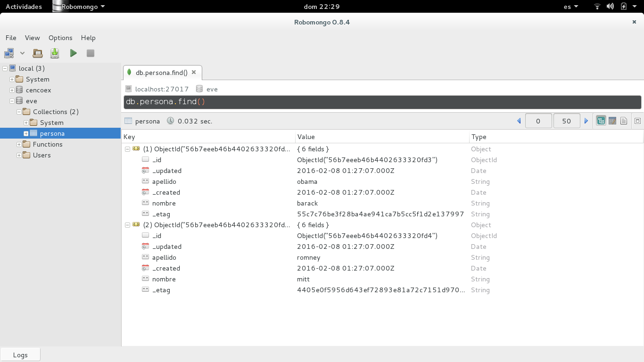The height and width of the screenshot is (362, 644).
Task: Expand the Functions folder
Action: [19, 144]
